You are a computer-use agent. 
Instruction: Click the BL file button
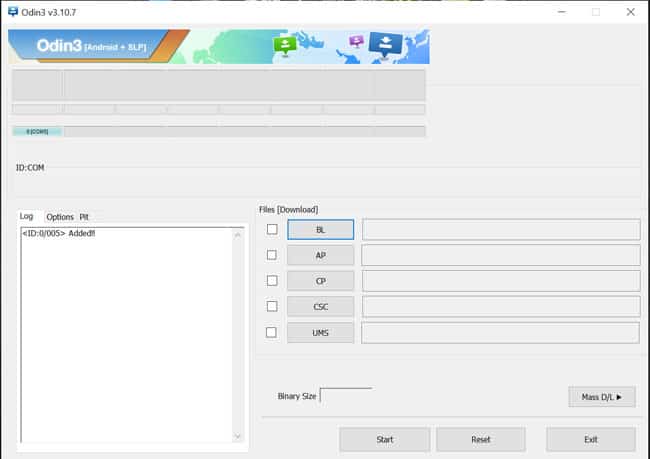pyautogui.click(x=320, y=230)
